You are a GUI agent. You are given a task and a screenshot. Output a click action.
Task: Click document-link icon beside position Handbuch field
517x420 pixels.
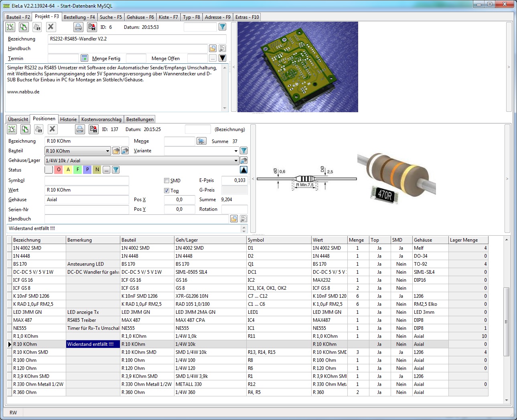coord(243,219)
